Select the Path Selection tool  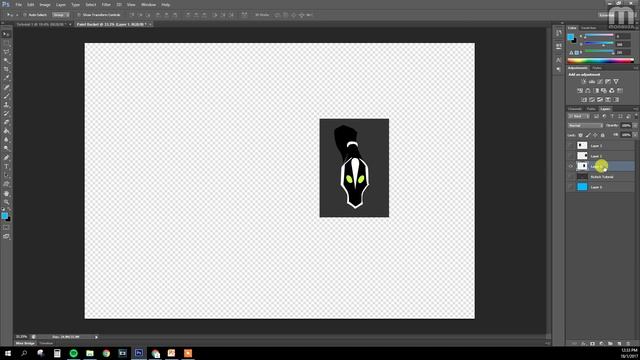tap(6, 176)
